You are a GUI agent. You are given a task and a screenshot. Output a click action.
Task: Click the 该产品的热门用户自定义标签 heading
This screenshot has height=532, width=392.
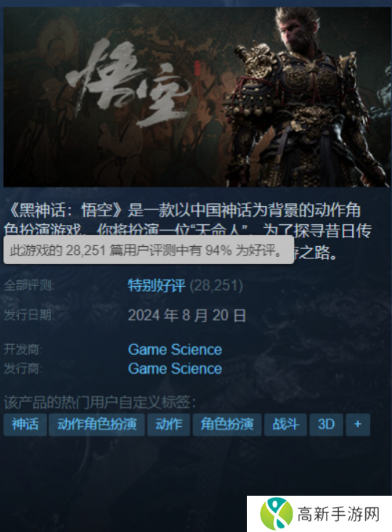[99, 402]
